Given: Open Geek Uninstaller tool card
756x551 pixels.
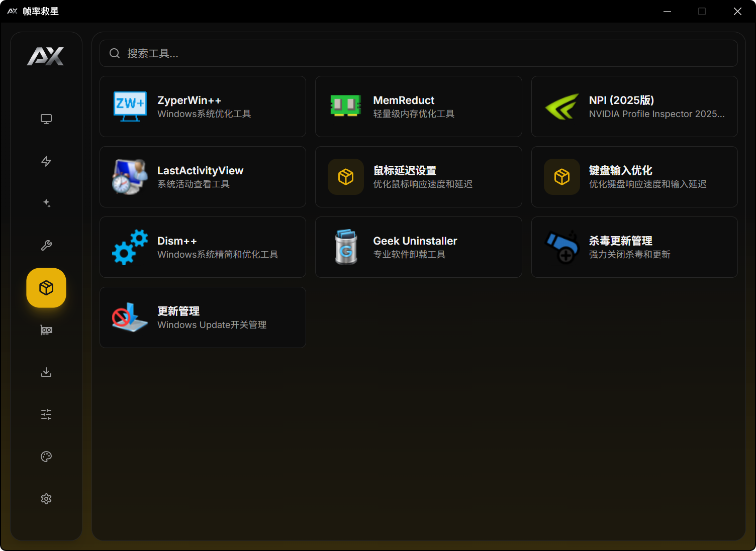Looking at the screenshot, I should pyautogui.click(x=418, y=247).
